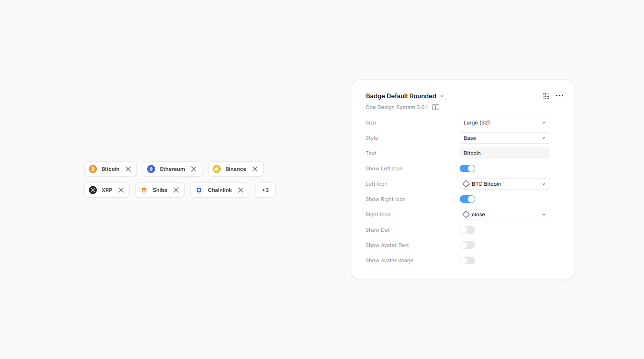
Task: Edit the Text field containing Bitcoin
Action: [505, 153]
